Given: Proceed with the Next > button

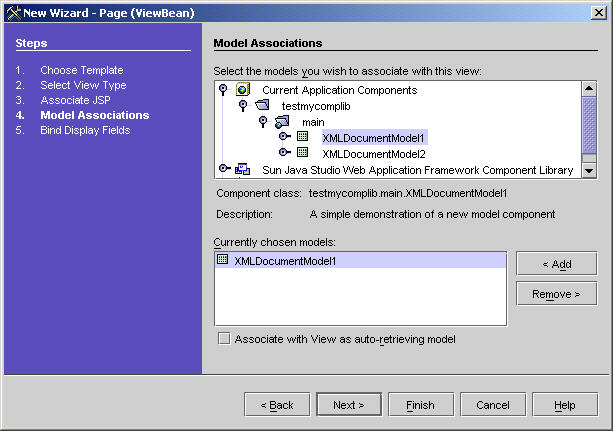Looking at the screenshot, I should 349,405.
